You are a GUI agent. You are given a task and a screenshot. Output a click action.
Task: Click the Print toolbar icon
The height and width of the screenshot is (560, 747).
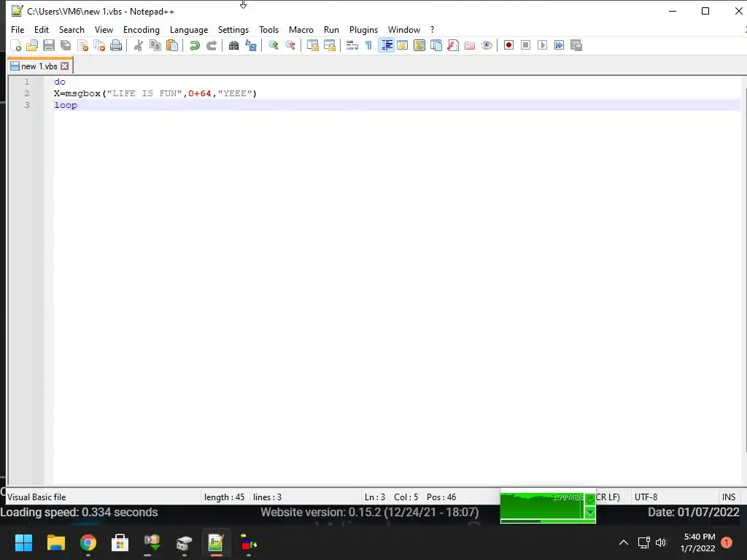pyautogui.click(x=116, y=45)
